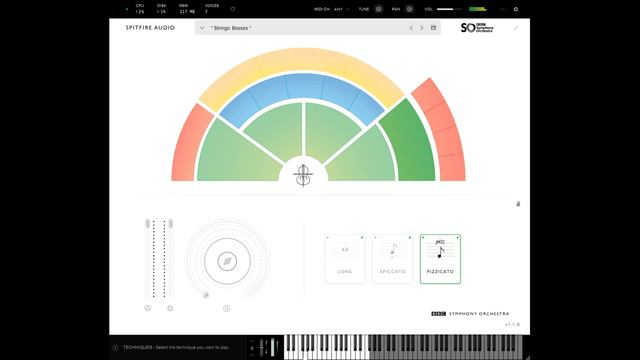Image resolution: width=640 pixels, height=360 pixels.
Task: Click the TUNE knob
Action: tap(379, 9)
